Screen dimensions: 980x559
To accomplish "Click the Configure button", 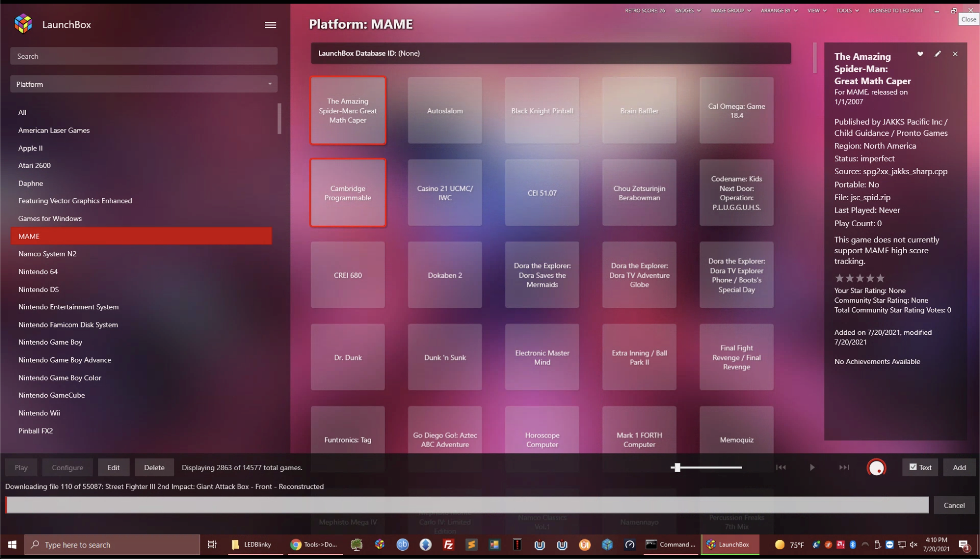I will [68, 467].
